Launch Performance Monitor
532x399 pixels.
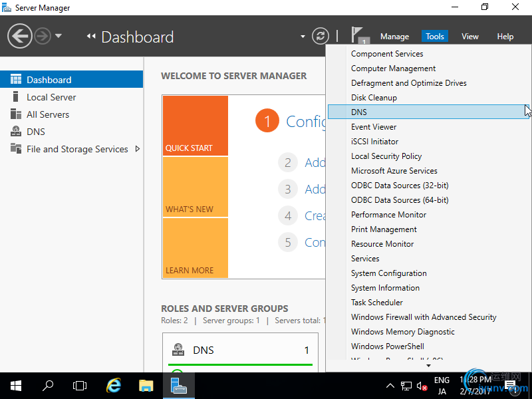[x=388, y=214]
